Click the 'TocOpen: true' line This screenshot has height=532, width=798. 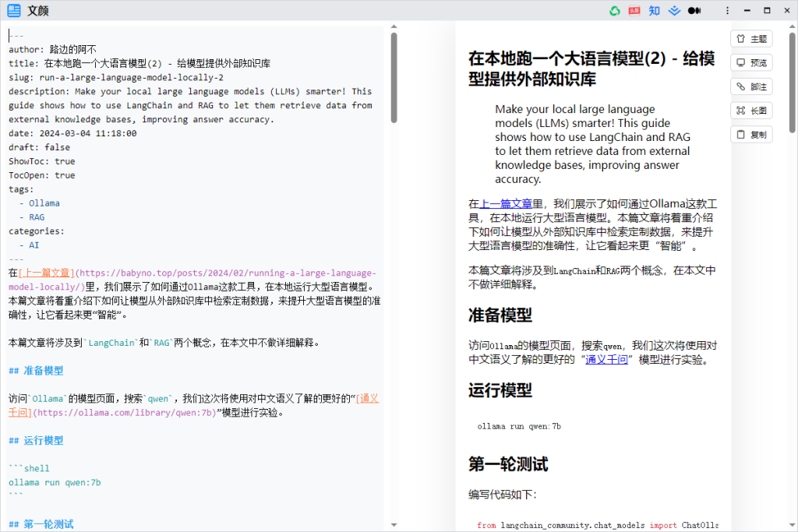pyautogui.click(x=42, y=175)
